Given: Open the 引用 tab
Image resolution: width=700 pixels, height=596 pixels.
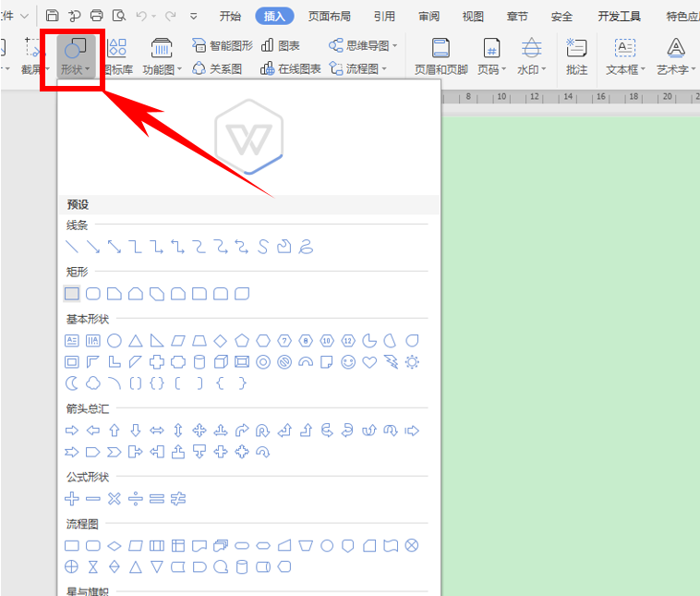Looking at the screenshot, I should click(x=384, y=17).
